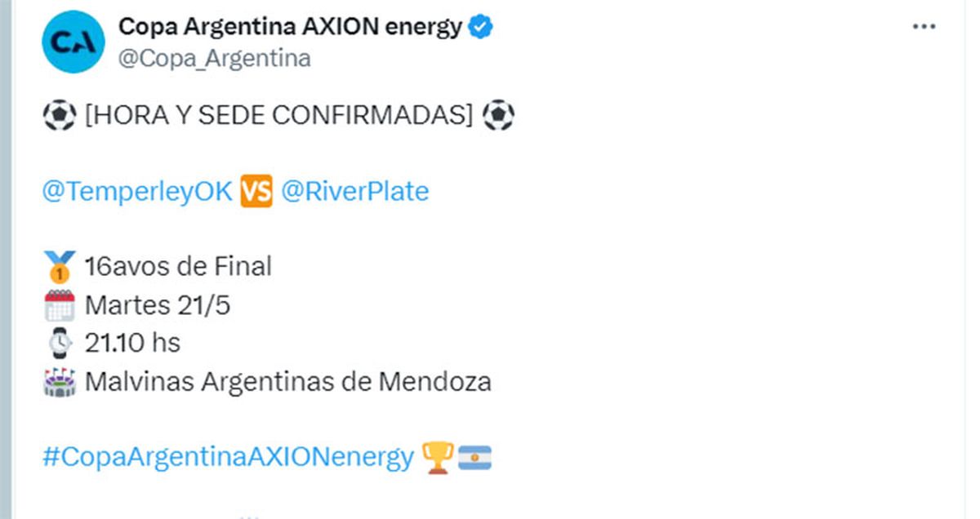Open the @RiverPlate mention

(354, 192)
